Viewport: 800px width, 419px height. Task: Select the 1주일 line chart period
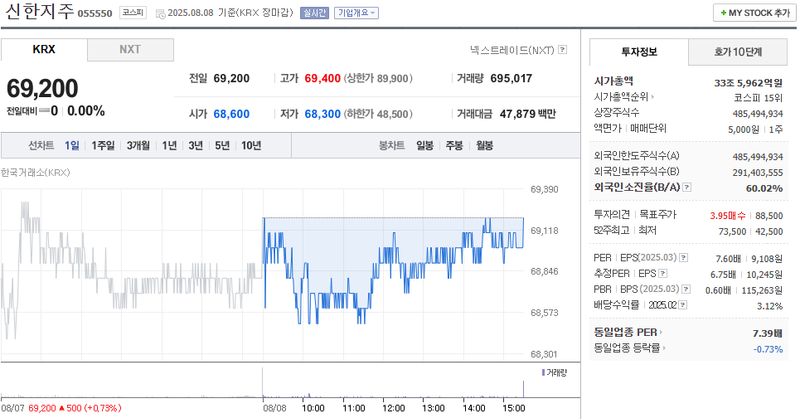coord(103,145)
